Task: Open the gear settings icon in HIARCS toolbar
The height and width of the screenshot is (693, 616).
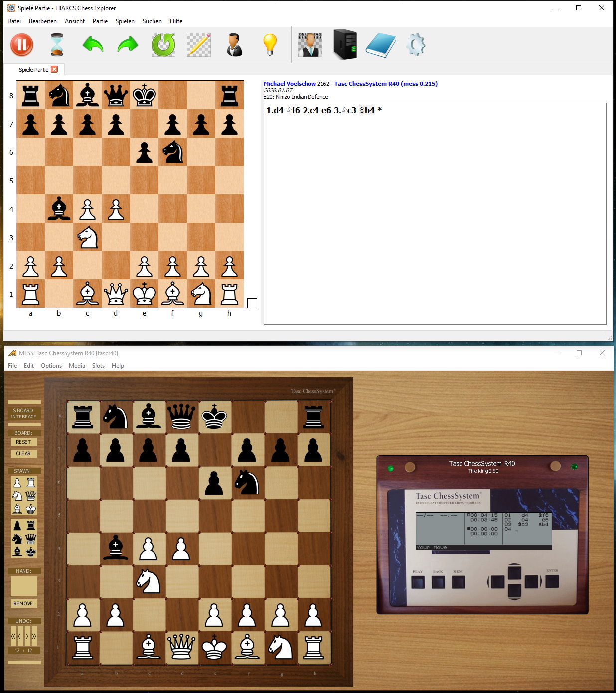Action: (x=416, y=45)
